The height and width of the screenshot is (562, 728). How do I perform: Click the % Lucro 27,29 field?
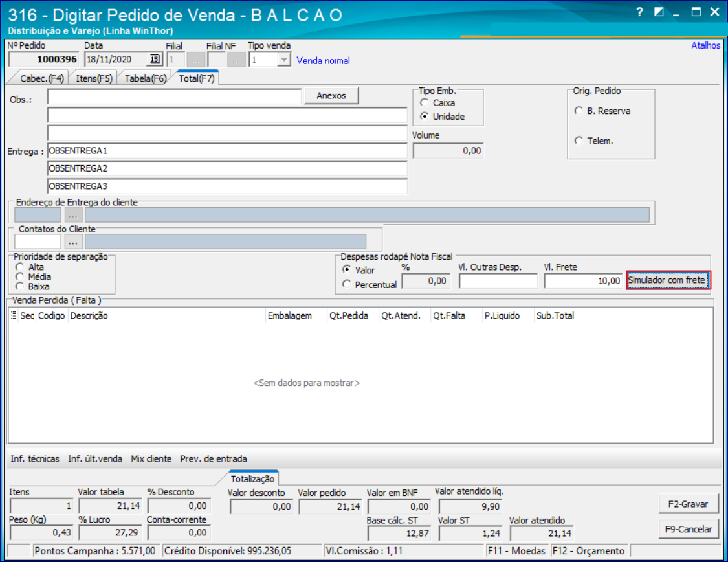[110, 532]
